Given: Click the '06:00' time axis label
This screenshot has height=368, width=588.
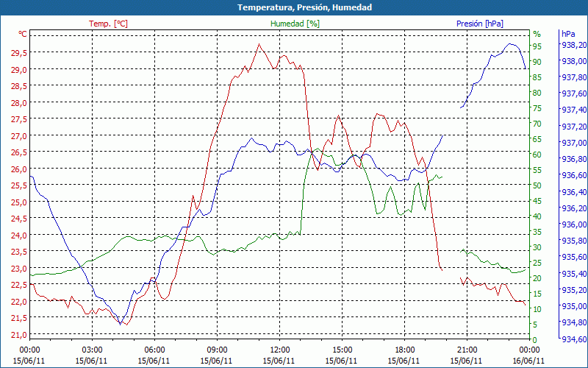Looking at the screenshot, I should coord(154,350).
